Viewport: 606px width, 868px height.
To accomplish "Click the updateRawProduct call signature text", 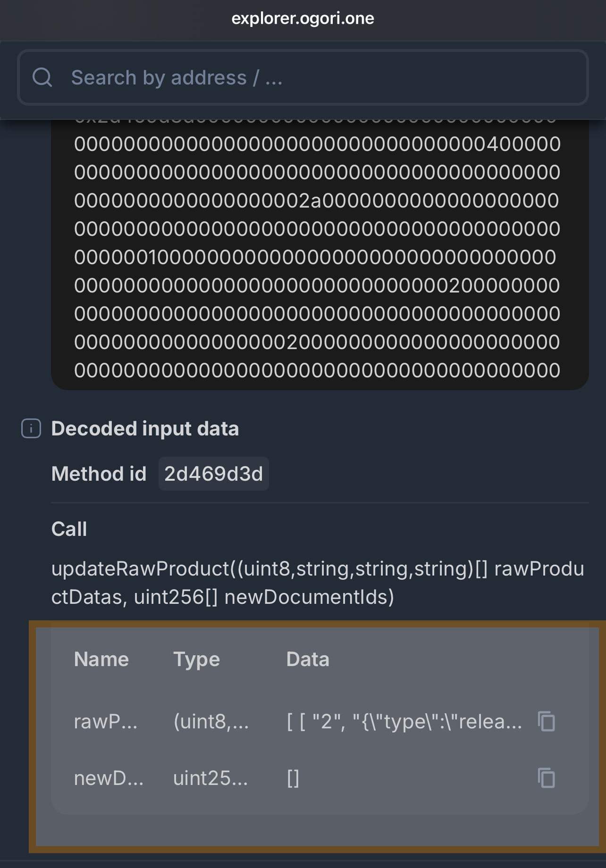I will tap(317, 583).
